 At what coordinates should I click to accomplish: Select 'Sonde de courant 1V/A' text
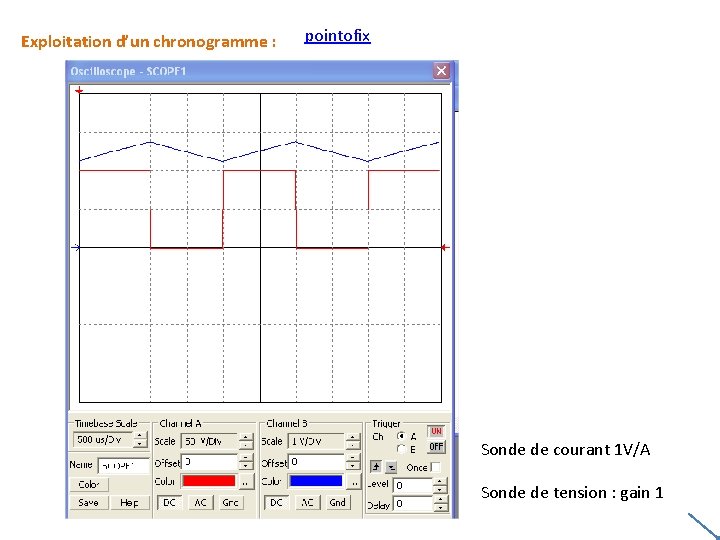click(565, 450)
